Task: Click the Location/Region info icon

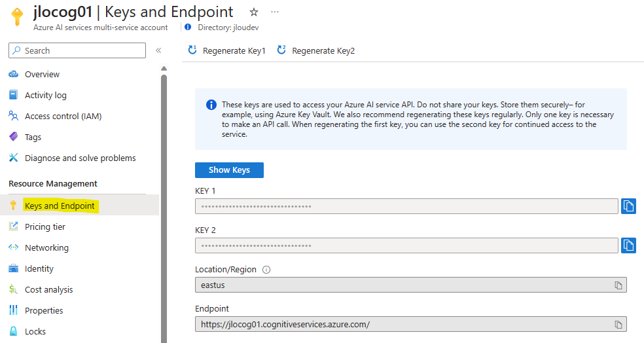Action: 266,270
